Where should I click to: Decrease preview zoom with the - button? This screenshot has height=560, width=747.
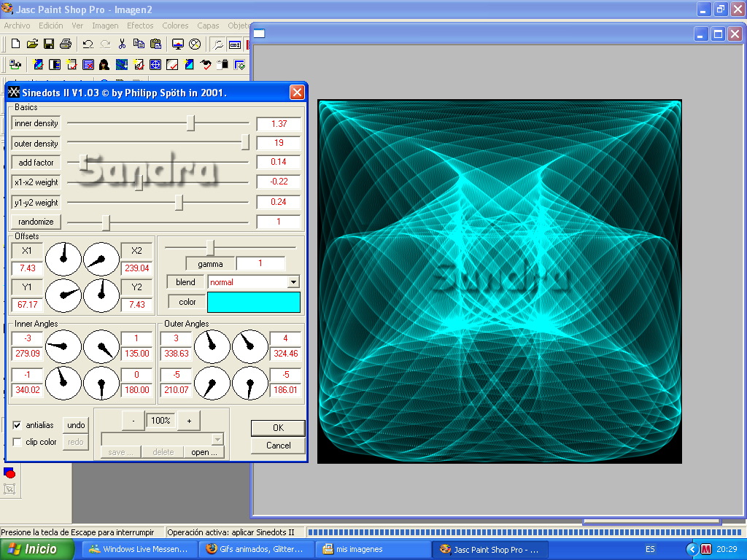pyautogui.click(x=133, y=421)
